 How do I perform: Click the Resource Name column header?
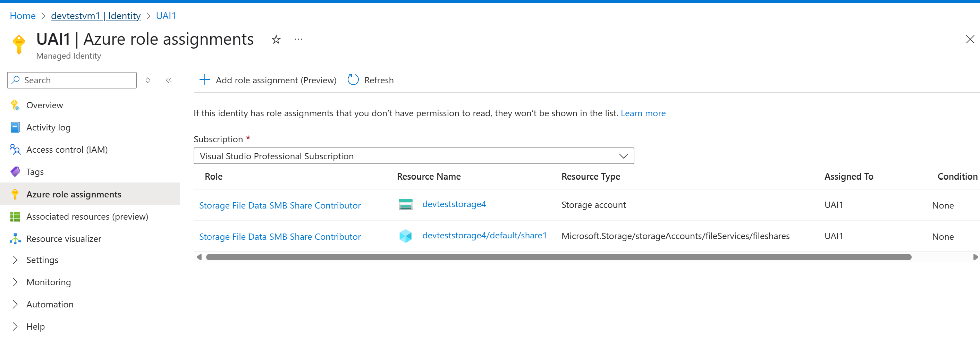pyautogui.click(x=428, y=177)
